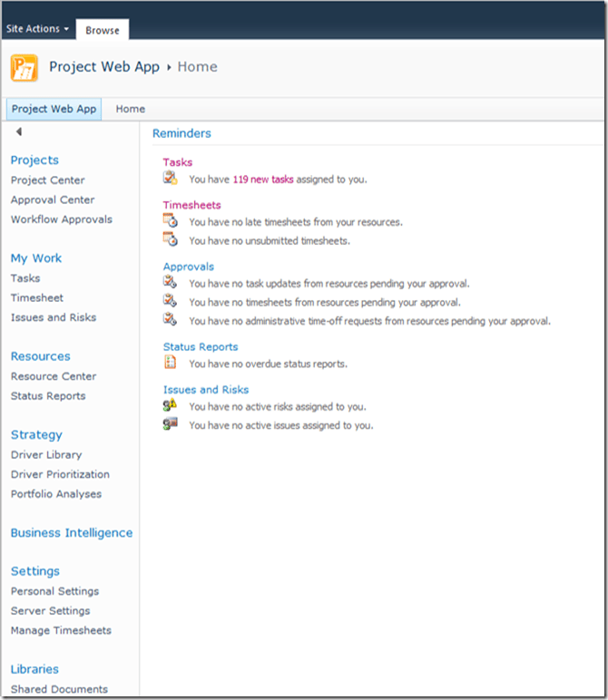Open Approval Center from sidebar
The height and width of the screenshot is (700, 608).
tap(52, 199)
